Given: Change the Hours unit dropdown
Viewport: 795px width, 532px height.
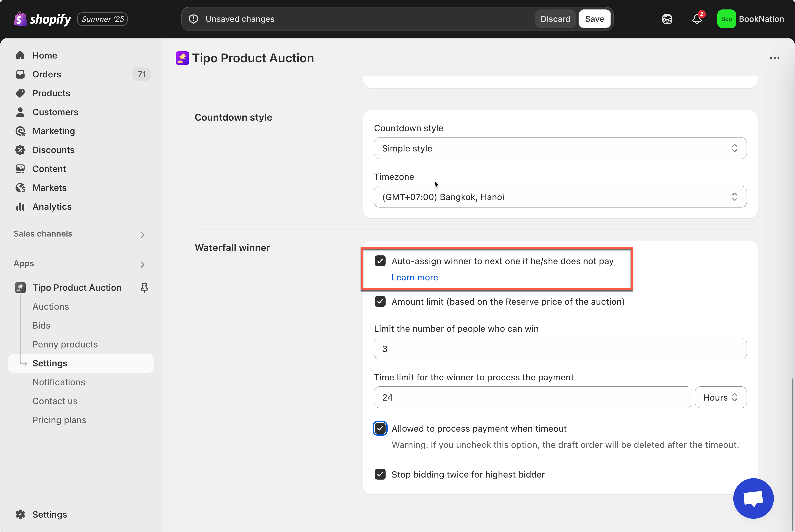Looking at the screenshot, I should coord(720,397).
